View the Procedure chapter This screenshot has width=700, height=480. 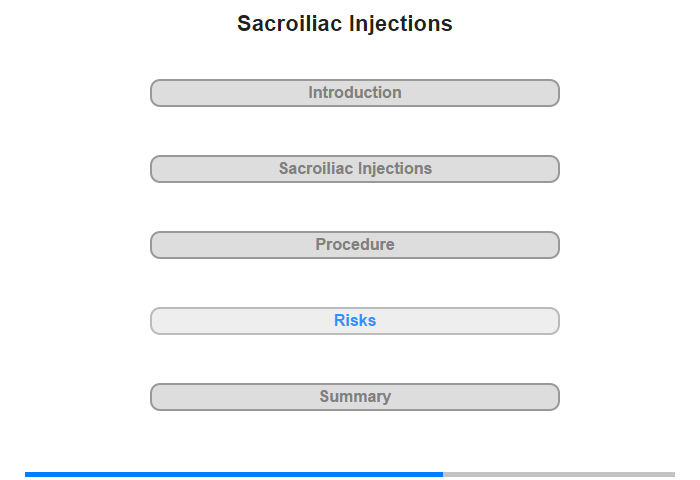(x=354, y=245)
